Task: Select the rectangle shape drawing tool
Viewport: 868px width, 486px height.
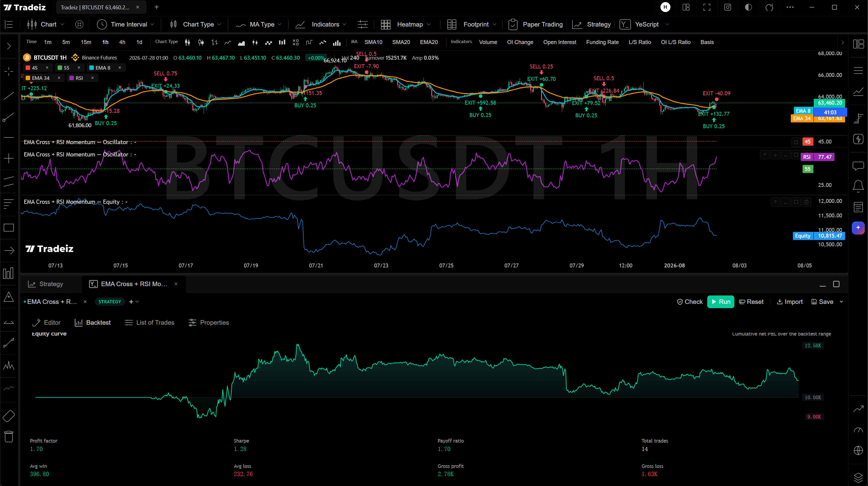Action: coord(9,228)
